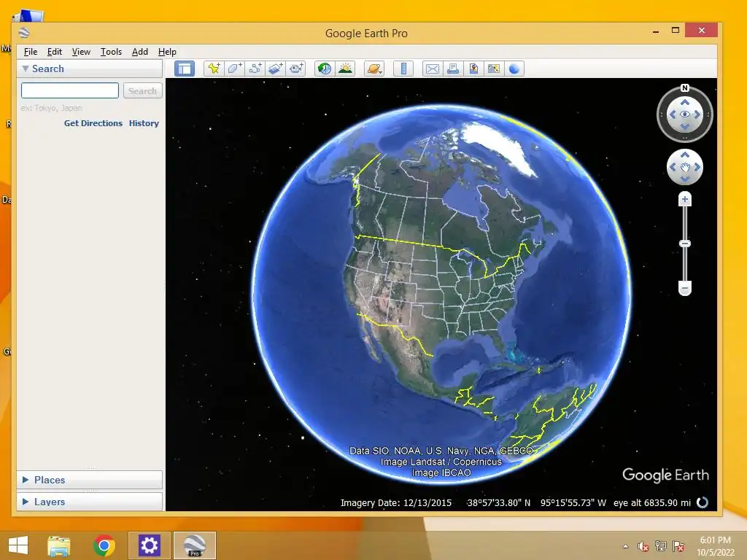This screenshot has width=747, height=560.
Task: Open search History link
Action: point(144,122)
